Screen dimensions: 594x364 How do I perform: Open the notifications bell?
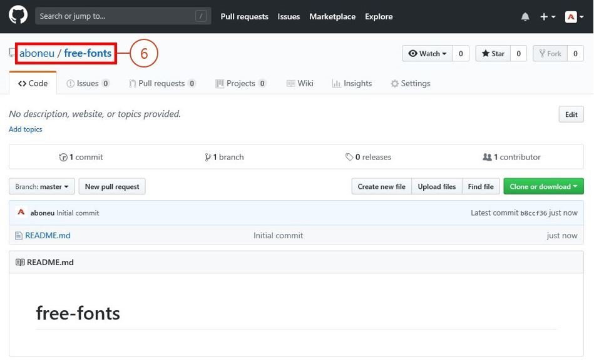[x=525, y=17]
